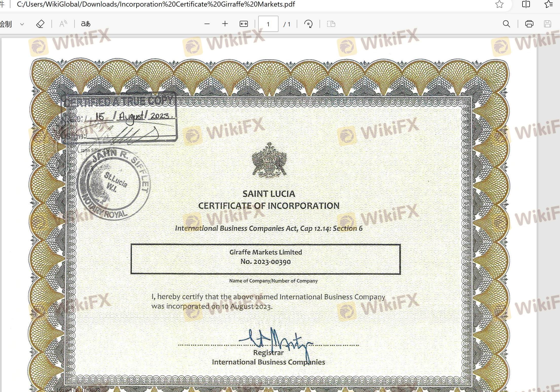Select the eraser tool
560x392 pixels.
pos(40,24)
